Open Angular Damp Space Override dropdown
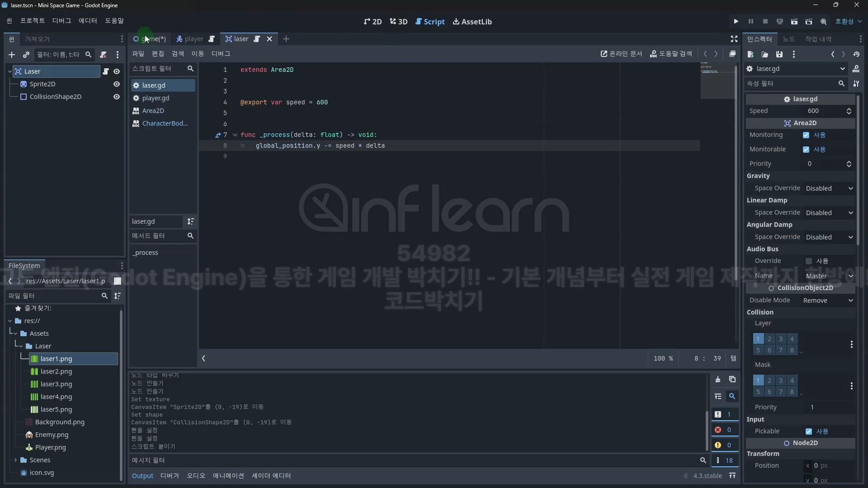868x488 pixels. pyautogui.click(x=829, y=237)
